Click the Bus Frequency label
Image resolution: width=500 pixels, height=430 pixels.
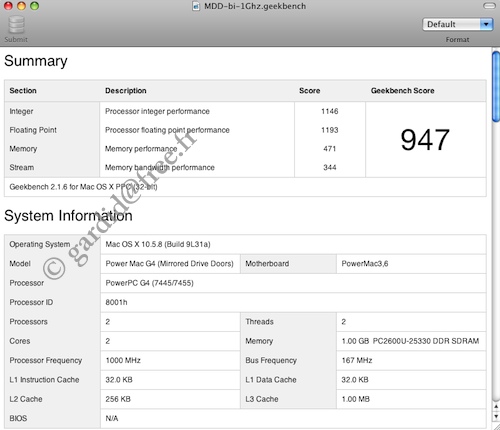271,360
